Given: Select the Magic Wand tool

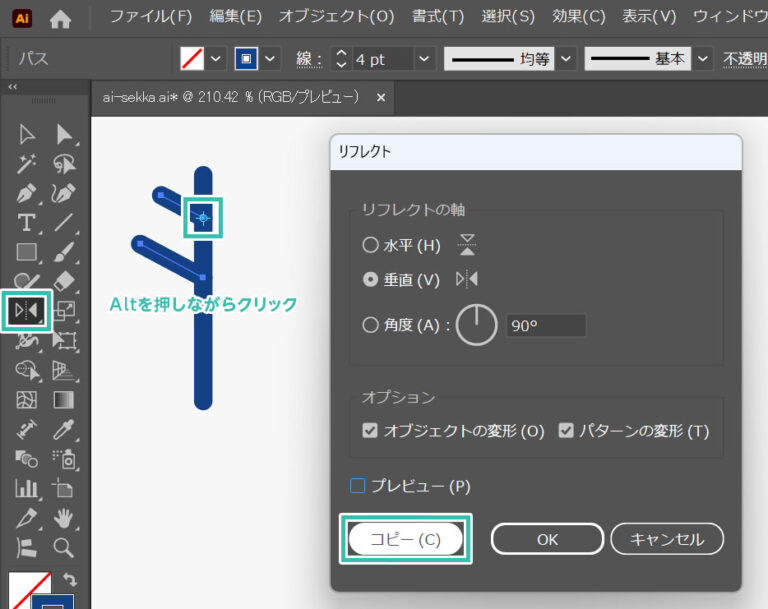Looking at the screenshot, I should point(26,164).
